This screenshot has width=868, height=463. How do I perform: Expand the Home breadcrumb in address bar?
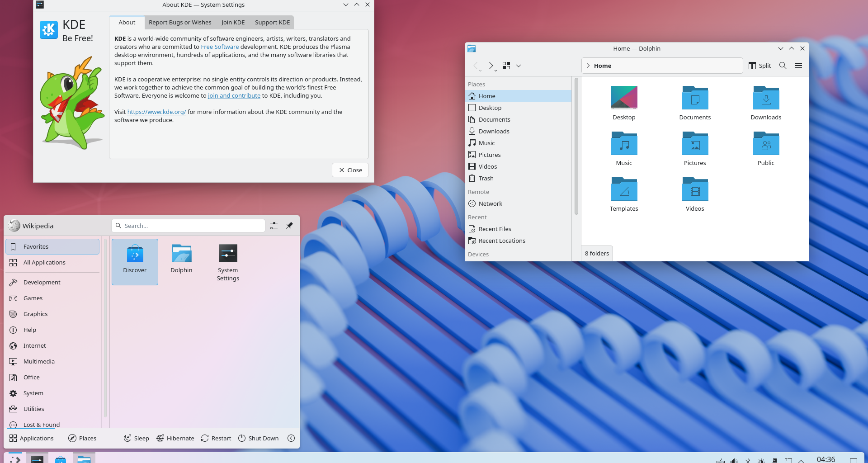point(588,66)
